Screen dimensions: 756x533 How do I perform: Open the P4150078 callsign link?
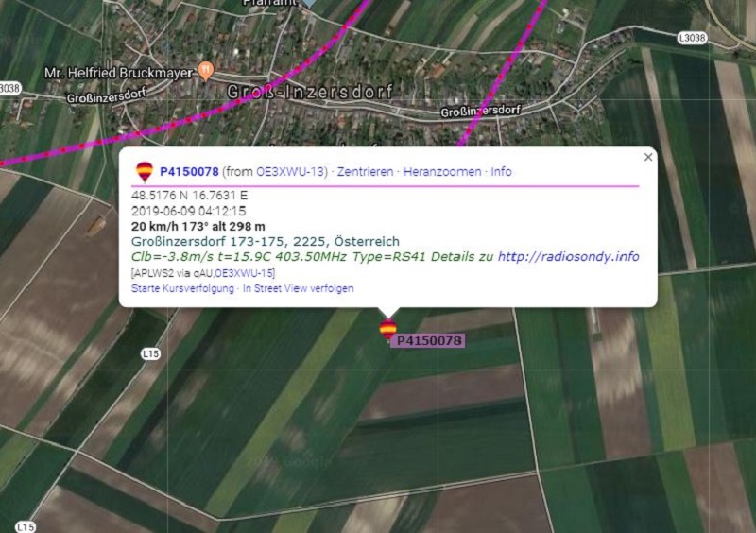click(x=189, y=172)
